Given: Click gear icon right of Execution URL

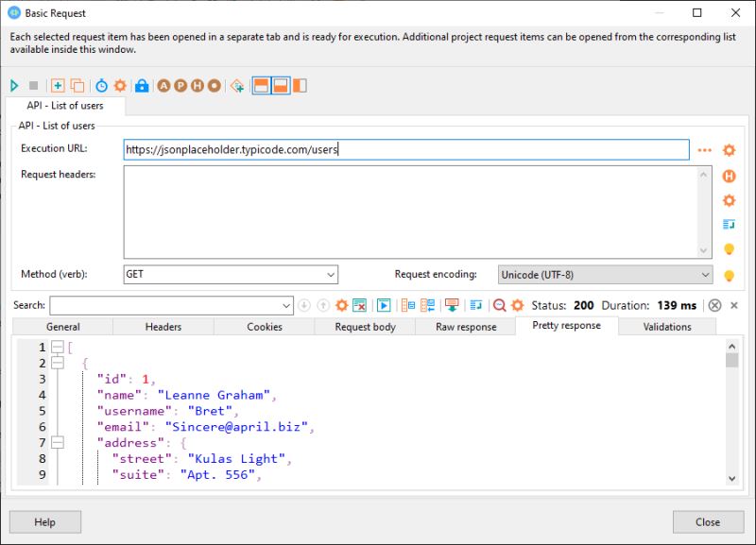Looking at the screenshot, I should coord(729,150).
